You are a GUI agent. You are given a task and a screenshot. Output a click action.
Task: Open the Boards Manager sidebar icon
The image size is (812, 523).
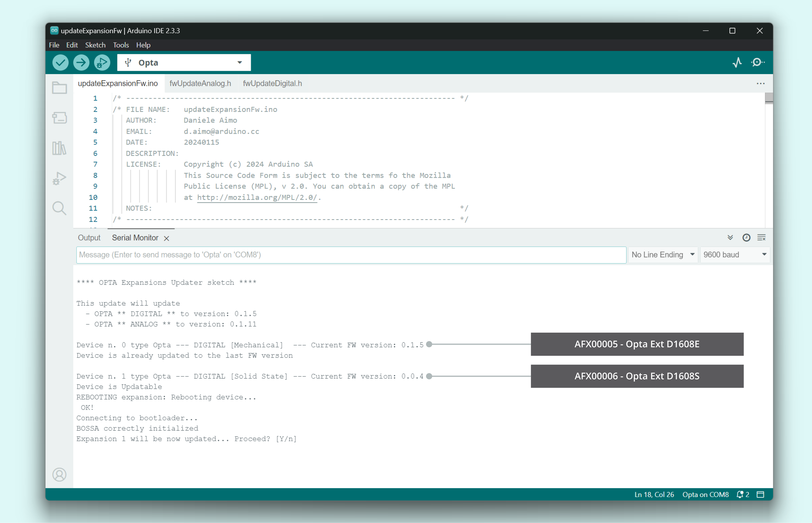59,118
